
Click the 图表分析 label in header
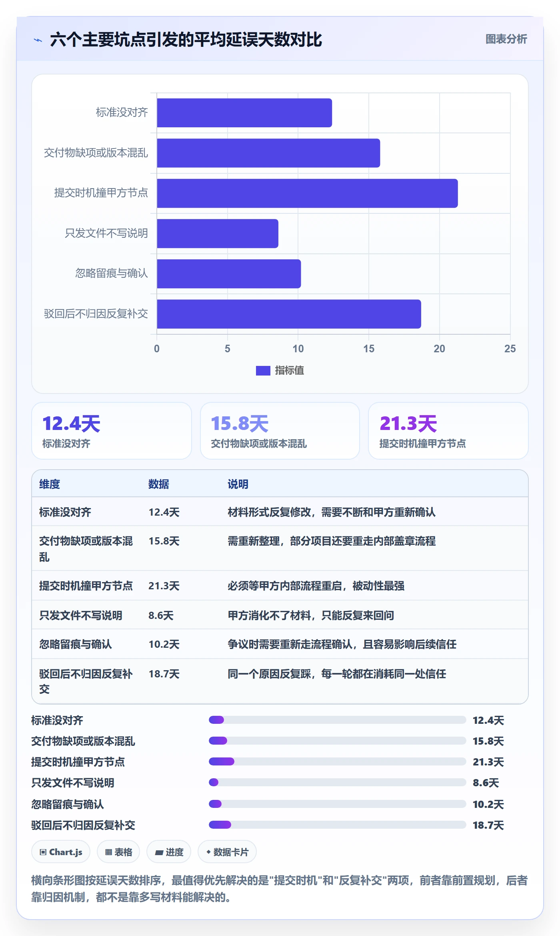pyautogui.click(x=506, y=39)
